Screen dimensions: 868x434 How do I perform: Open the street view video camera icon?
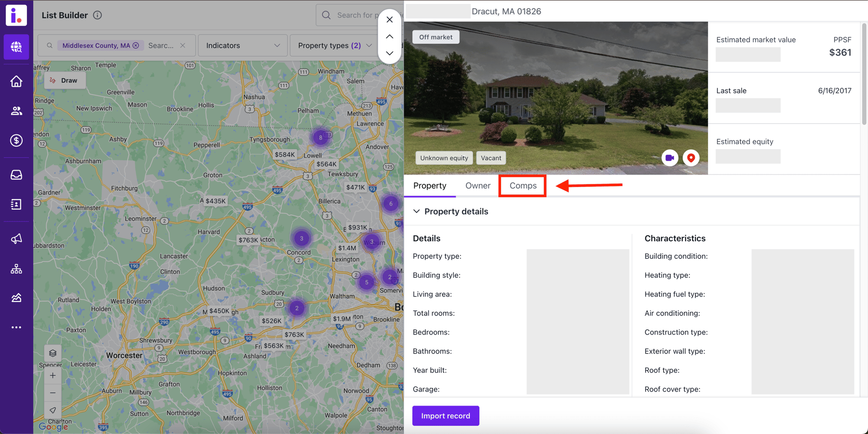[x=670, y=158]
